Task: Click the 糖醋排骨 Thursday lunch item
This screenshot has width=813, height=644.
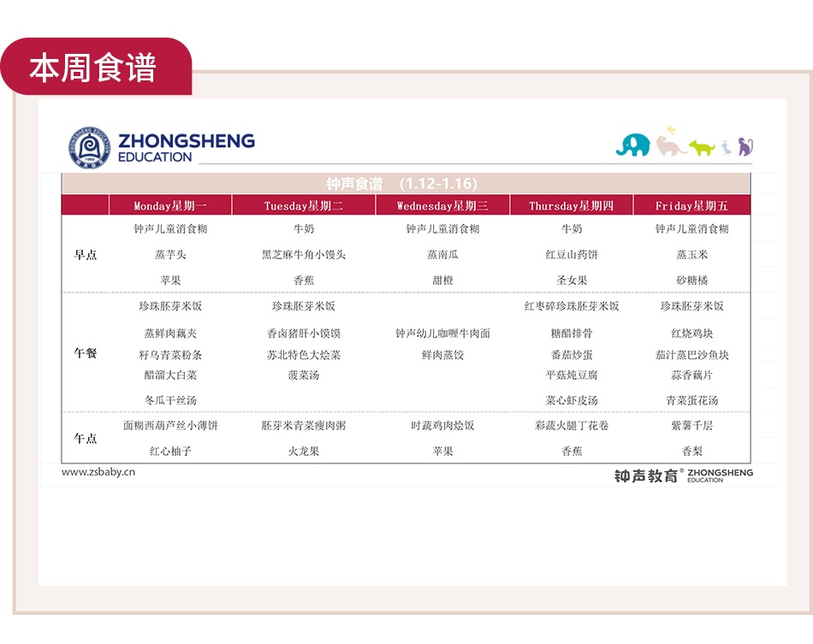Action: pos(572,334)
